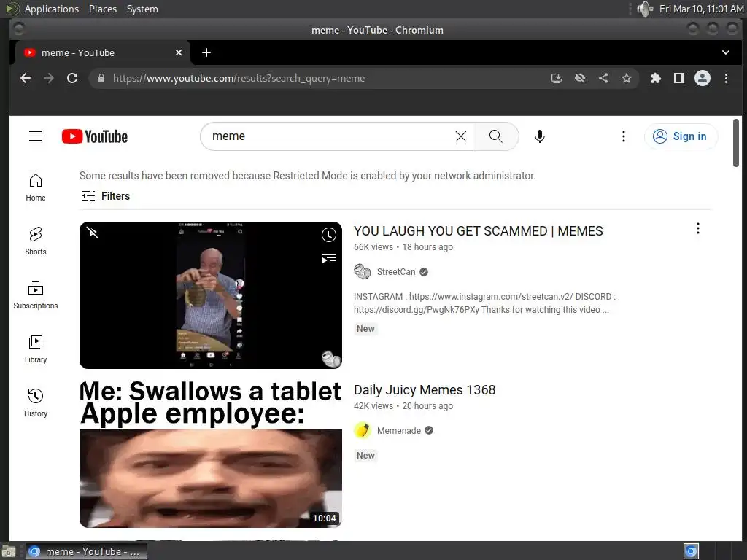Add first video to queue icon
This screenshot has width=747, height=560.
(x=329, y=259)
